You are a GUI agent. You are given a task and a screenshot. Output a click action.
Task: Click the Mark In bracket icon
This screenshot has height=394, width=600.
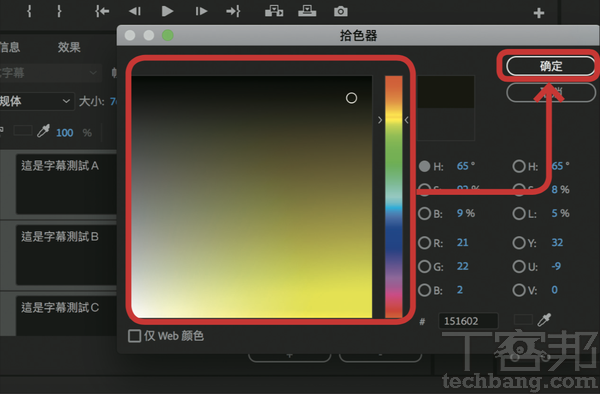(x=29, y=11)
